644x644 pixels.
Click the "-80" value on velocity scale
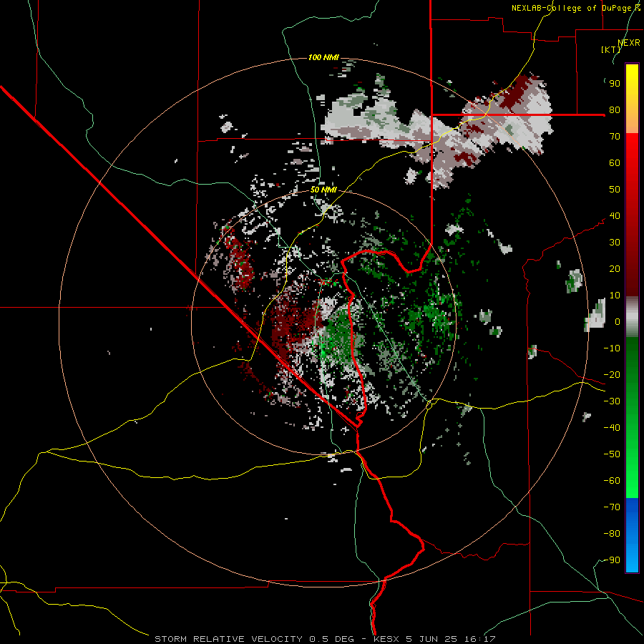pos(612,534)
